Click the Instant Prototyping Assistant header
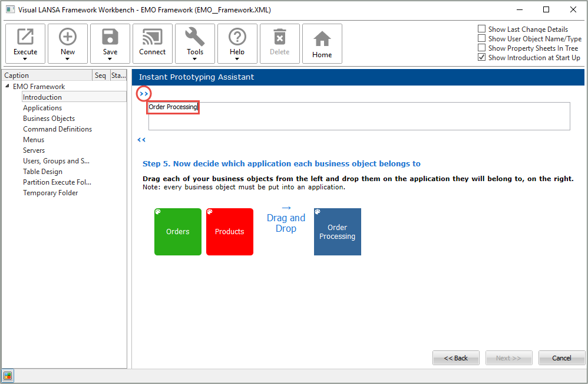Viewport: 588px width, 384px height. click(x=358, y=77)
